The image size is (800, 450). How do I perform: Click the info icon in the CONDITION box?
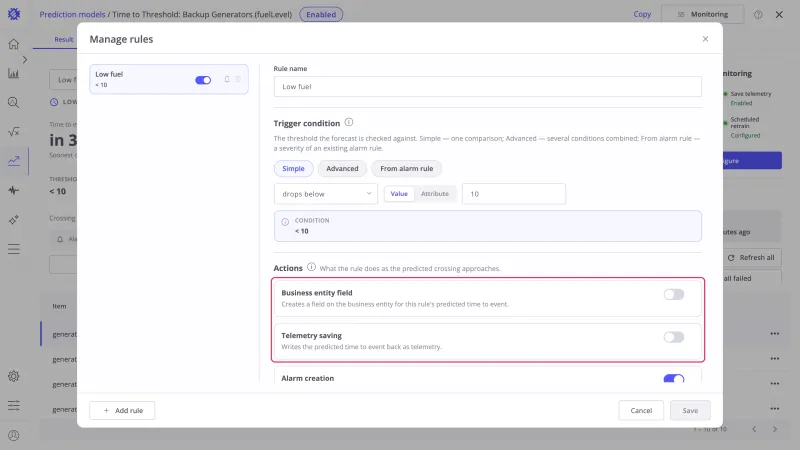285,222
